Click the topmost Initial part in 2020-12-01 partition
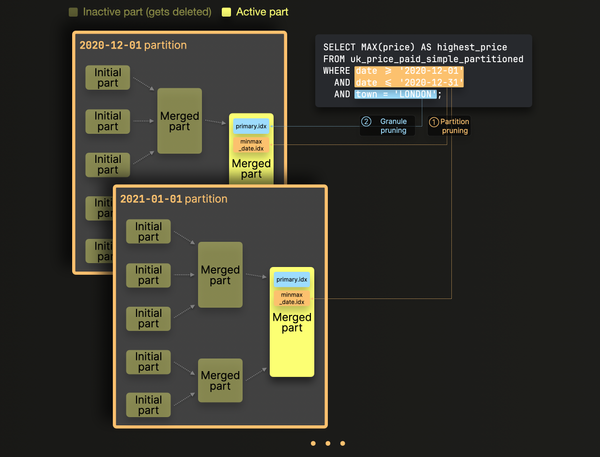The height and width of the screenshot is (457, 600). [x=108, y=77]
